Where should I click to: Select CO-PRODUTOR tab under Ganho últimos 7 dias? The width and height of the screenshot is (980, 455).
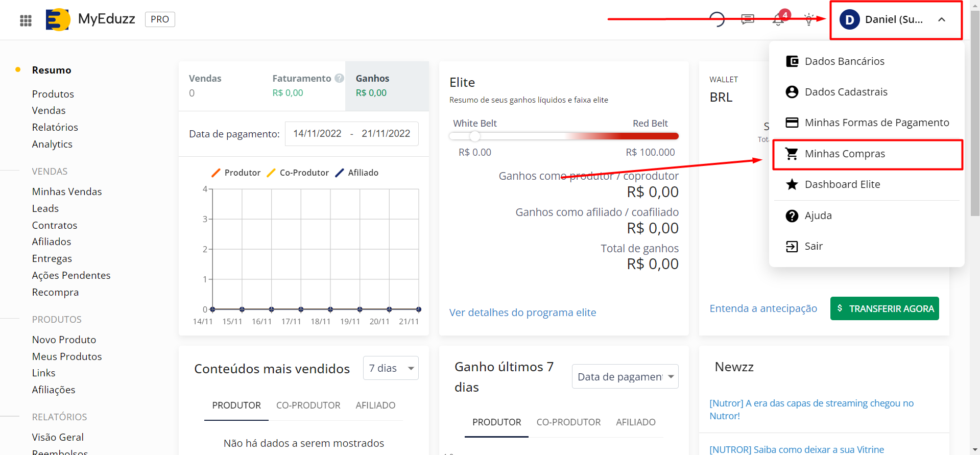(x=568, y=422)
